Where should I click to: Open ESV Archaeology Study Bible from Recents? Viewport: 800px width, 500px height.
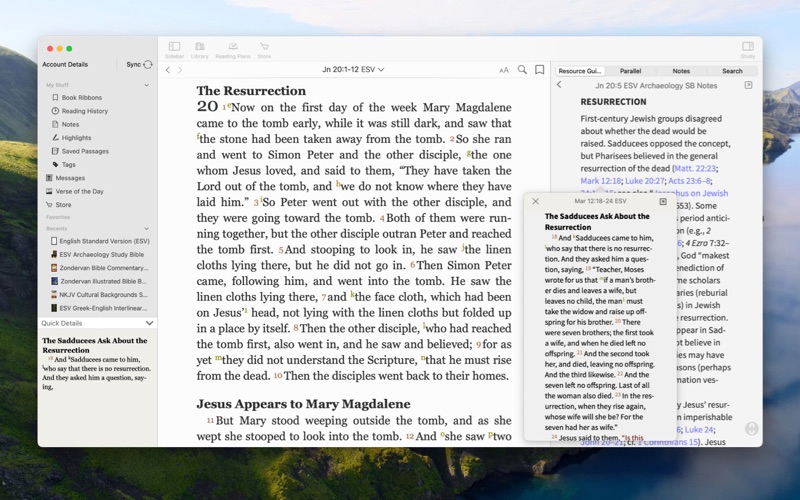[102, 254]
